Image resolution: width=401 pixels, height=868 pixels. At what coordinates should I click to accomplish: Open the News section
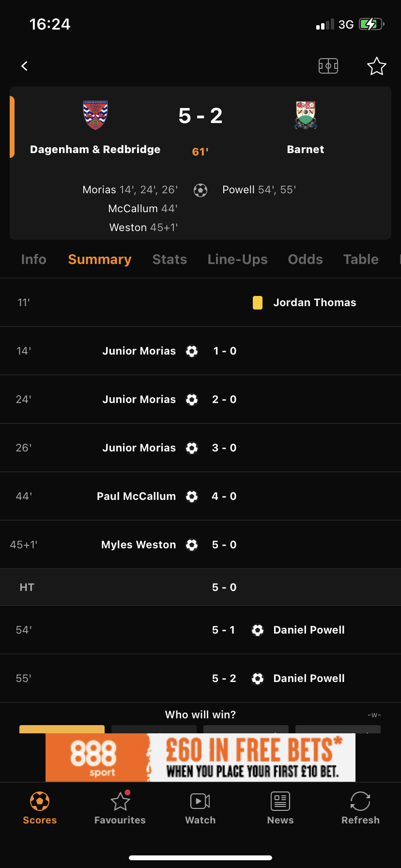[x=280, y=807]
